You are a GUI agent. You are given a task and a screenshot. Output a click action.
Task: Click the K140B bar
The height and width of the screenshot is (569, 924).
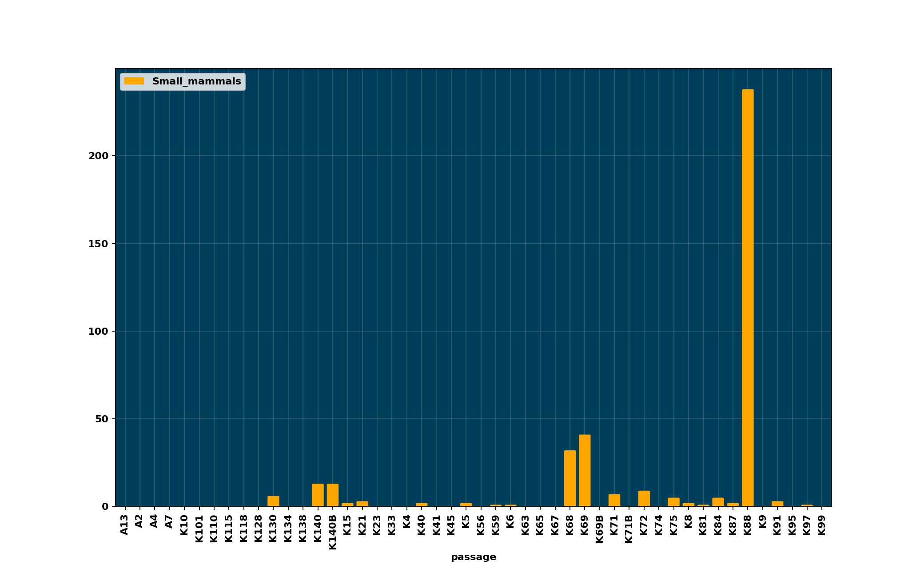point(333,495)
